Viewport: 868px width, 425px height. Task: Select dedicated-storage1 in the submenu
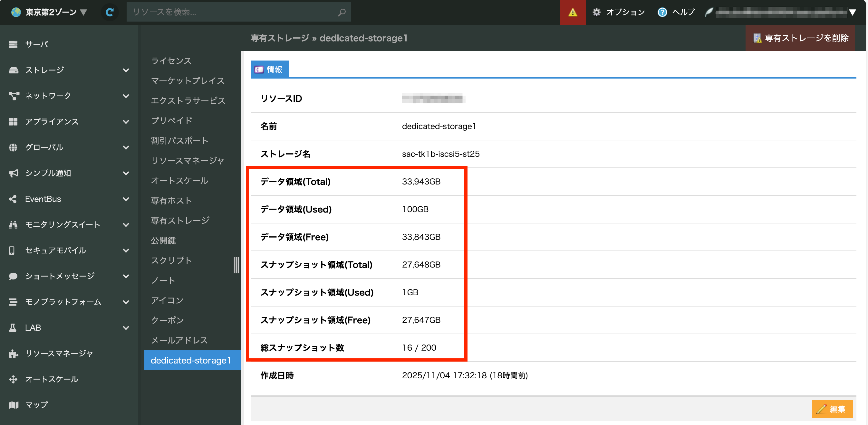coord(191,360)
